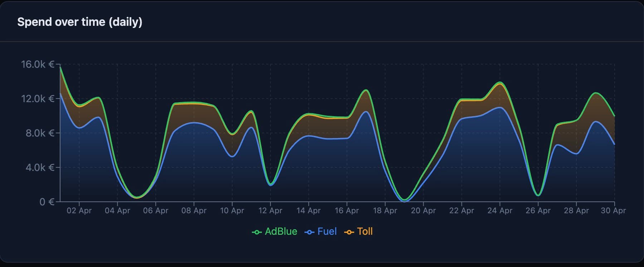
Task: Click the 22 Apr x-axis label
Action: pyautogui.click(x=462, y=211)
